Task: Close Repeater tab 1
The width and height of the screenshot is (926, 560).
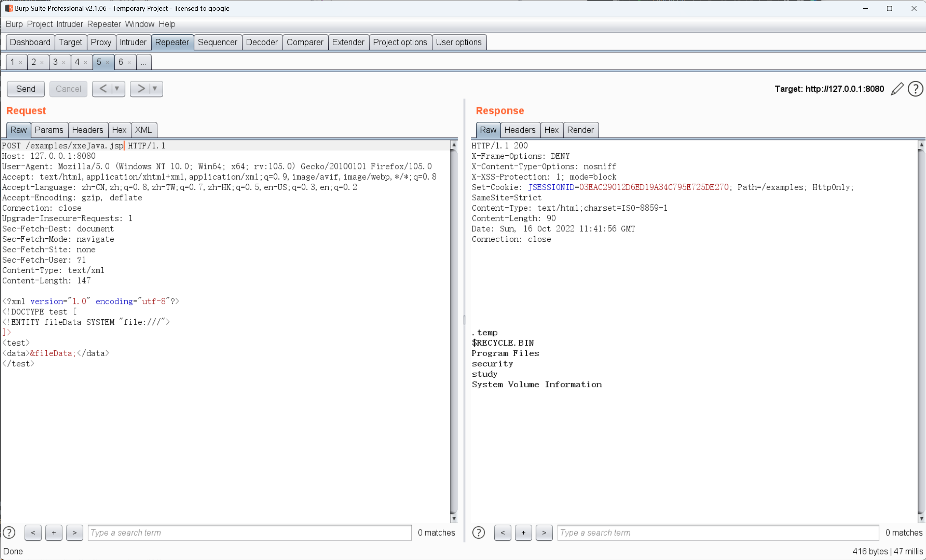Action: tap(21, 63)
